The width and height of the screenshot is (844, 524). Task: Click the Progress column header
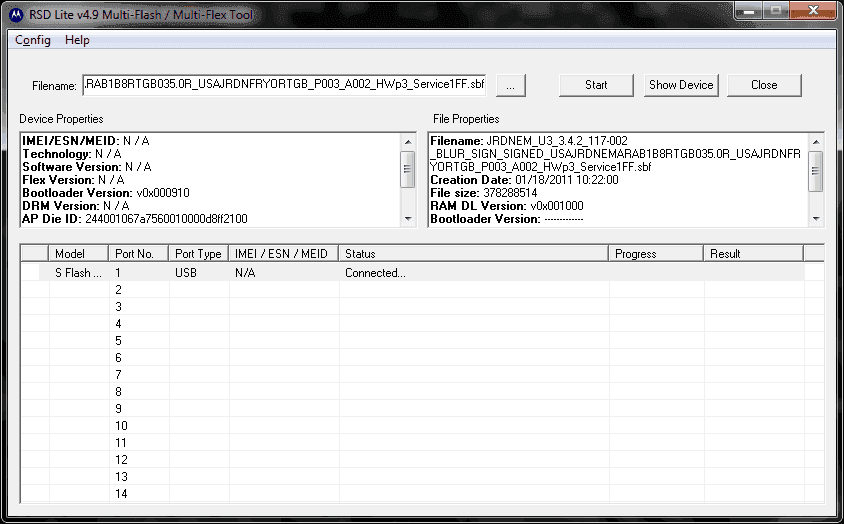[x=656, y=254]
